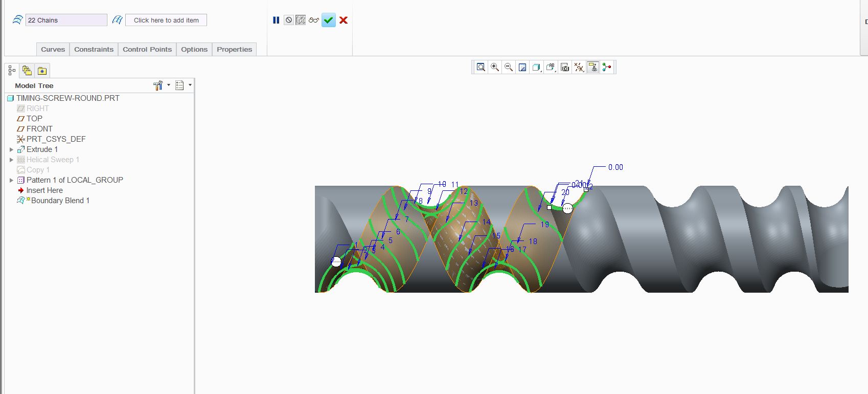Image resolution: width=868 pixels, height=394 pixels.
Task: Click the second direction curves collector icon
Action: (x=117, y=20)
